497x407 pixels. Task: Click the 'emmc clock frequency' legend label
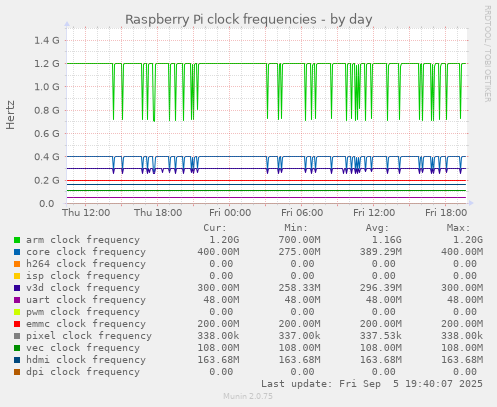coord(86,324)
